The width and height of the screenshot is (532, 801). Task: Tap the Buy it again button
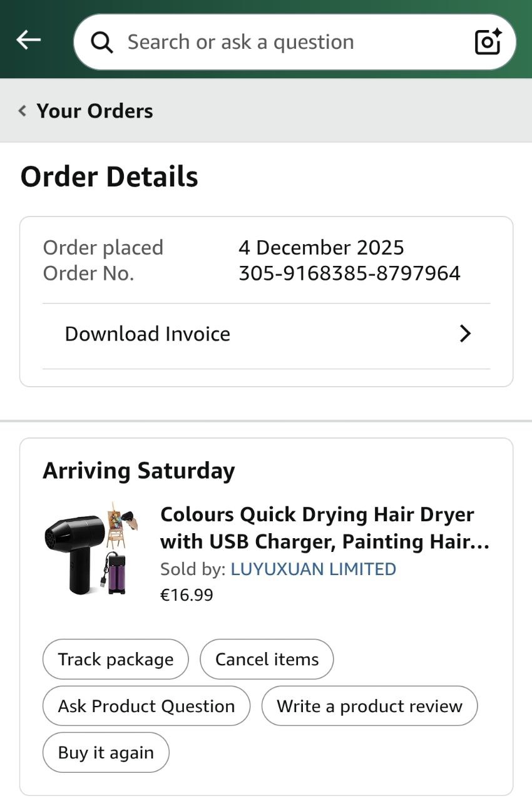pos(106,753)
